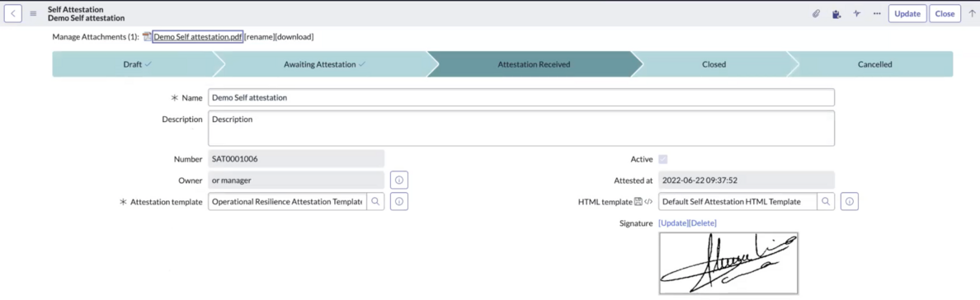Focus the Attestation template input field
This screenshot has width=980, height=300.
287,201
